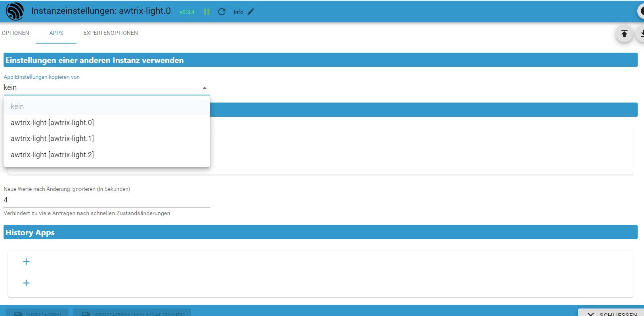Click the 'Verhindert zu viele Anfragen' hint text
Image resolution: width=644 pixels, height=316 pixels.
point(87,213)
